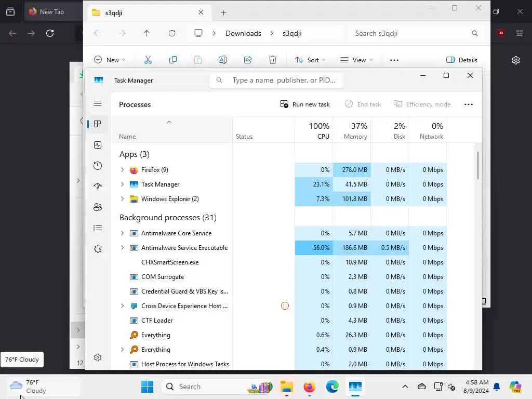Expand Antimalware Core Service row
The width and height of the screenshot is (532, 399).
pyautogui.click(x=122, y=233)
